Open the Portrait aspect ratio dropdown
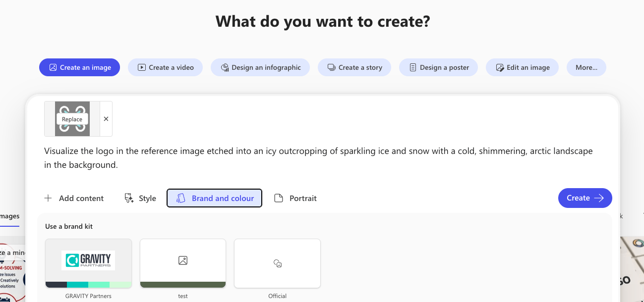Screen dimensions: 644x302 [x=295, y=198]
